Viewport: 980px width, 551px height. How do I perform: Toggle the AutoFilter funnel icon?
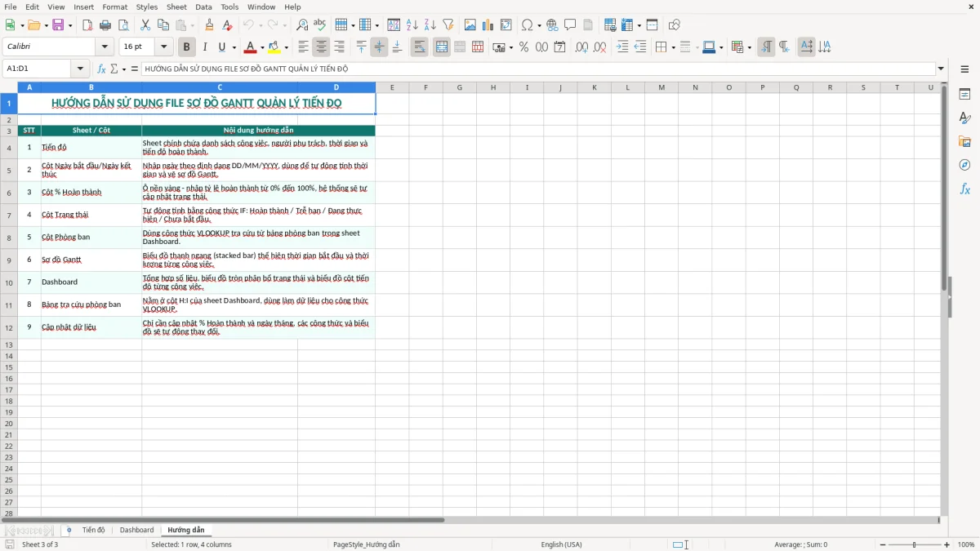tap(448, 25)
